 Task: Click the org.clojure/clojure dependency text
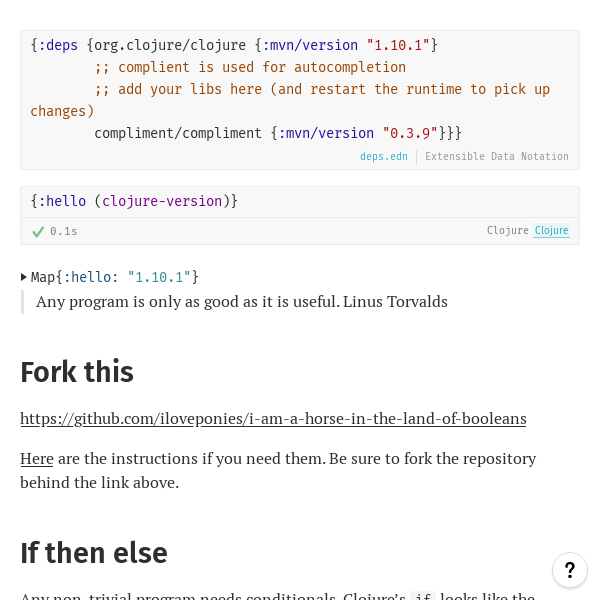pos(170,45)
